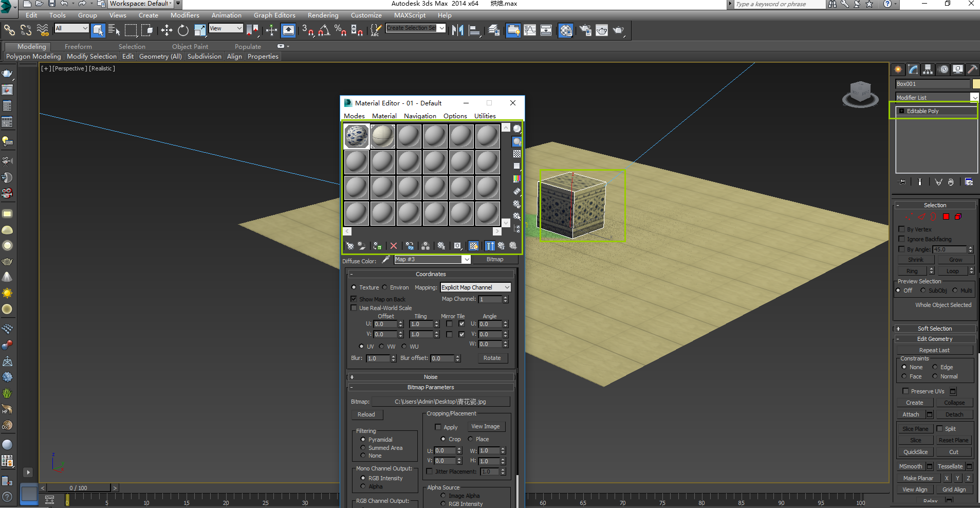Render production with the teapot icon
Image resolution: width=980 pixels, height=508 pixels.
click(618, 30)
